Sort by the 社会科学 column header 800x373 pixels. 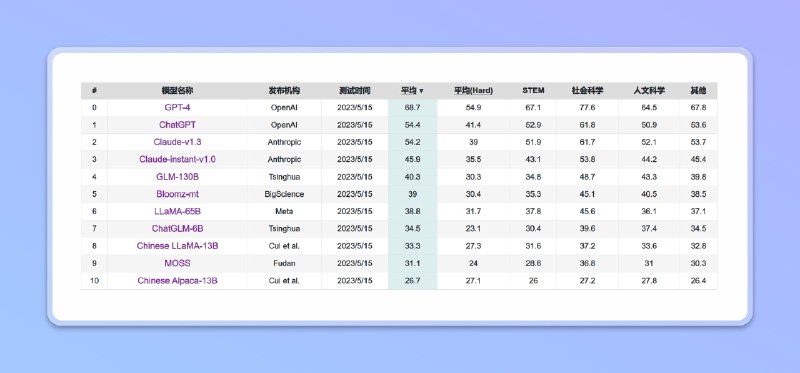click(x=587, y=91)
